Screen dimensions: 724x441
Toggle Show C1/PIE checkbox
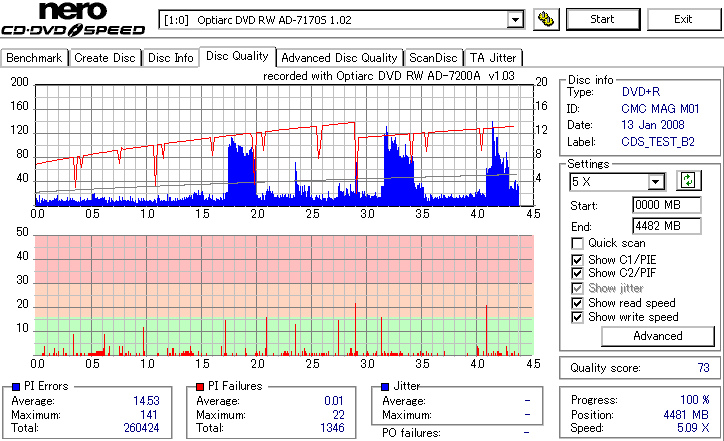coord(577,260)
